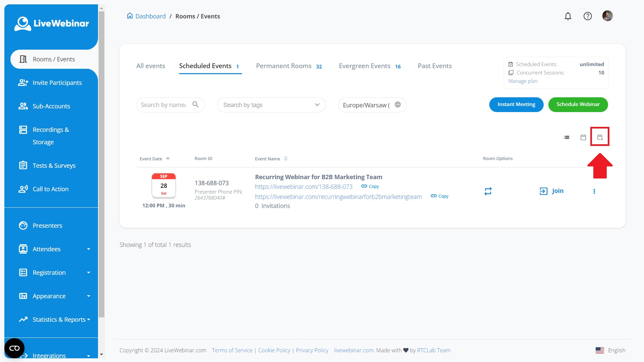This screenshot has width=644, height=362.
Task: Click the help question mark icon
Action: tap(588, 16)
